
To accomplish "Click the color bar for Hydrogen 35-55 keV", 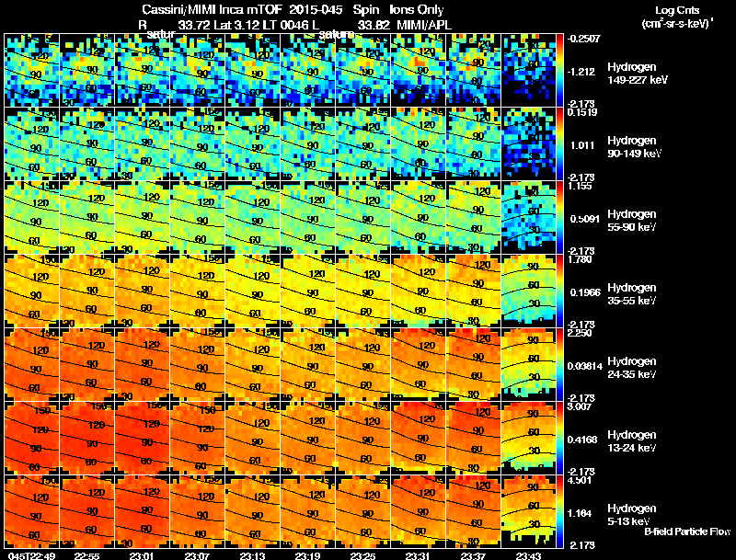I will click(559, 291).
